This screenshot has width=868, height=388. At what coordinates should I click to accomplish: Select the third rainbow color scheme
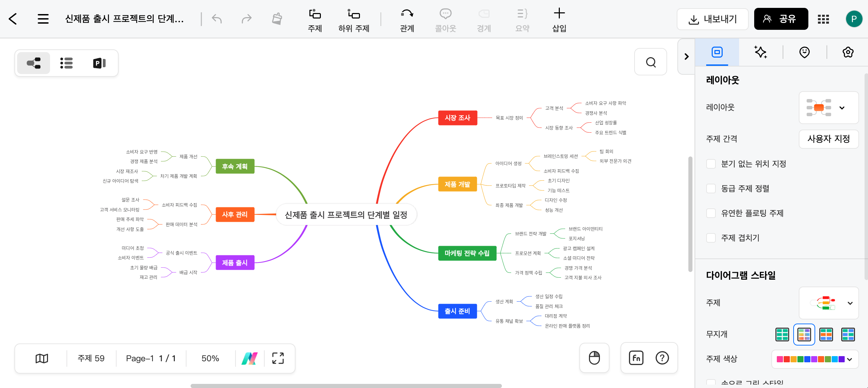tap(826, 334)
